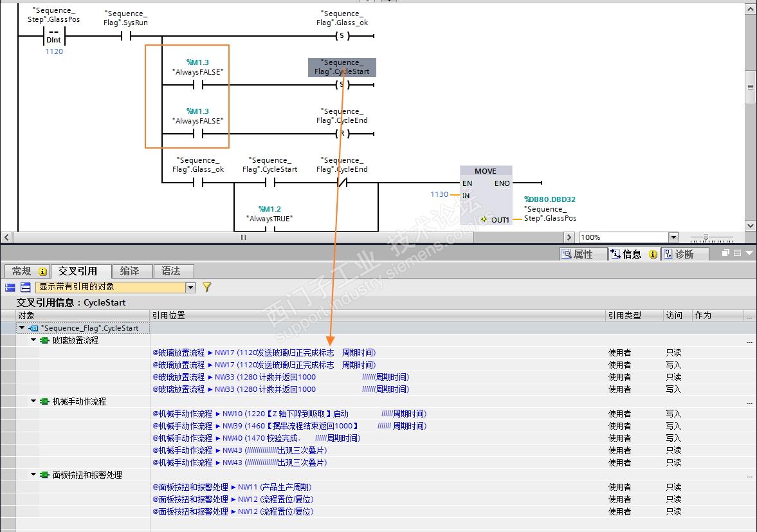
Task: Collapse the inspector panel with down arrow
Action: (x=749, y=253)
